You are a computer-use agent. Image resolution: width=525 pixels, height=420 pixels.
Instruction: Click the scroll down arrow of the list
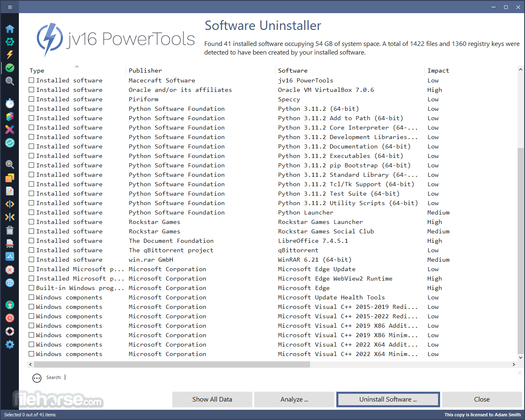[521, 357]
